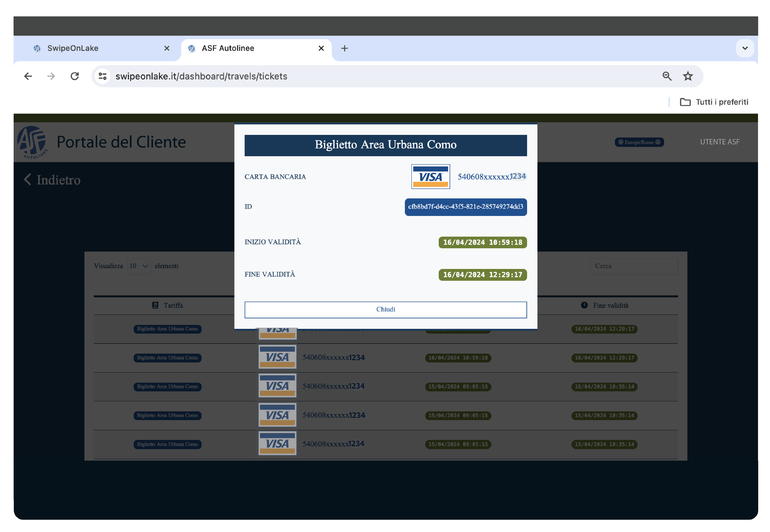Viewport: 770px width, 532px height.
Task: Open a new tab with plus icon
Action: pyautogui.click(x=344, y=48)
